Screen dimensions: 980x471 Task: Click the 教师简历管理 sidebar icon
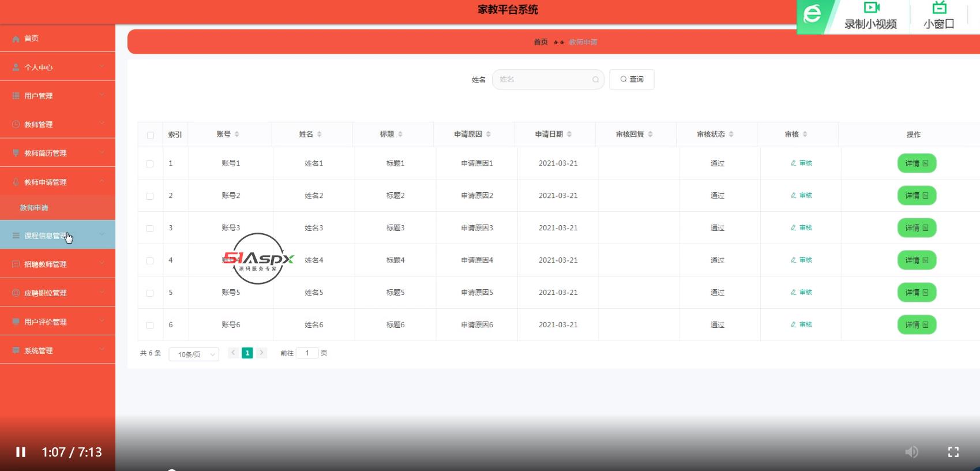[x=16, y=153]
